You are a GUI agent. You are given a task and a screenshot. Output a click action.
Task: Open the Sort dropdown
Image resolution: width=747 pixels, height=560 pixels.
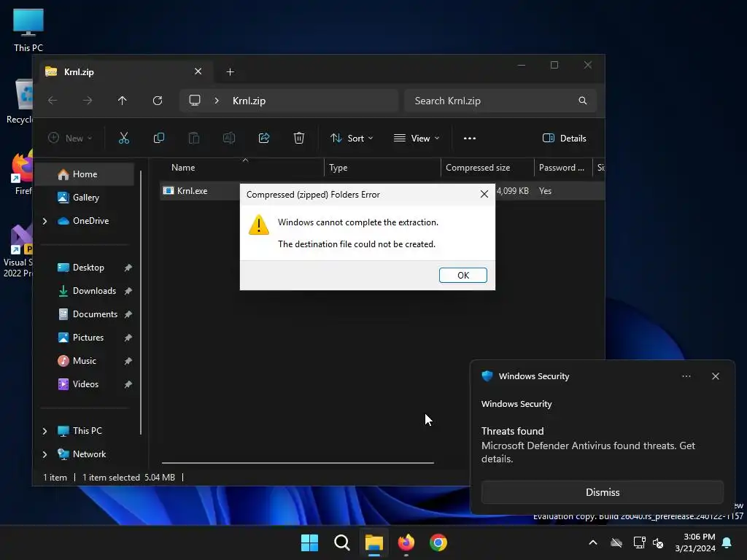pyautogui.click(x=352, y=138)
